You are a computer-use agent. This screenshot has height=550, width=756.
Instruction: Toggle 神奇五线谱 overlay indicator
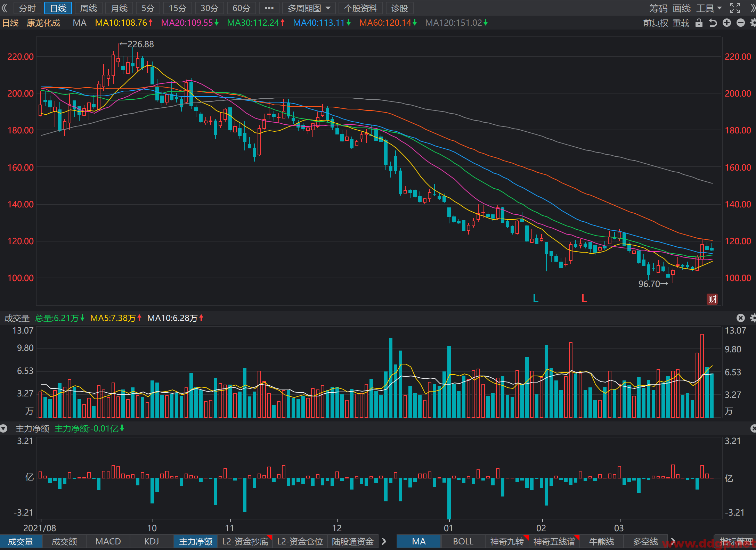click(554, 541)
